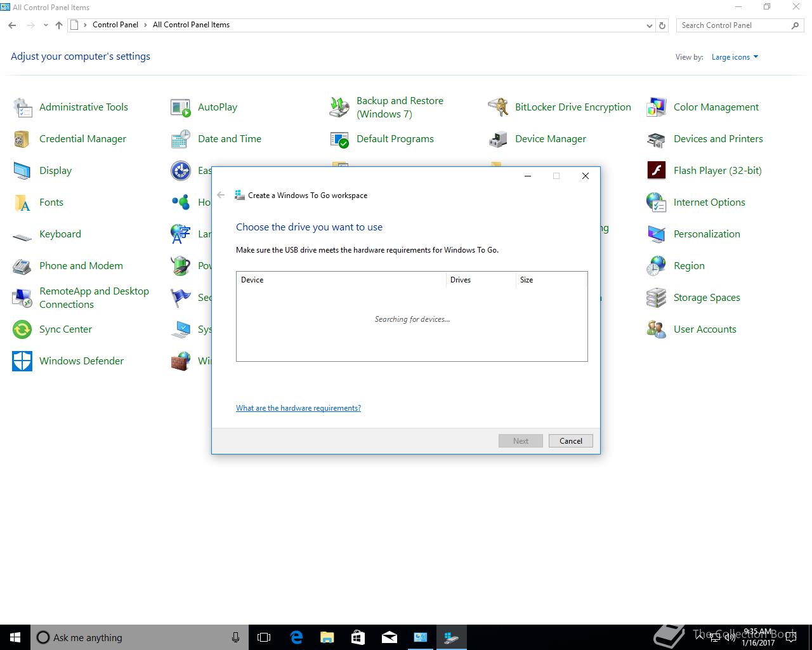The width and height of the screenshot is (812, 650).
Task: Open Flash Player (32-bit) icon
Action: 657,171
